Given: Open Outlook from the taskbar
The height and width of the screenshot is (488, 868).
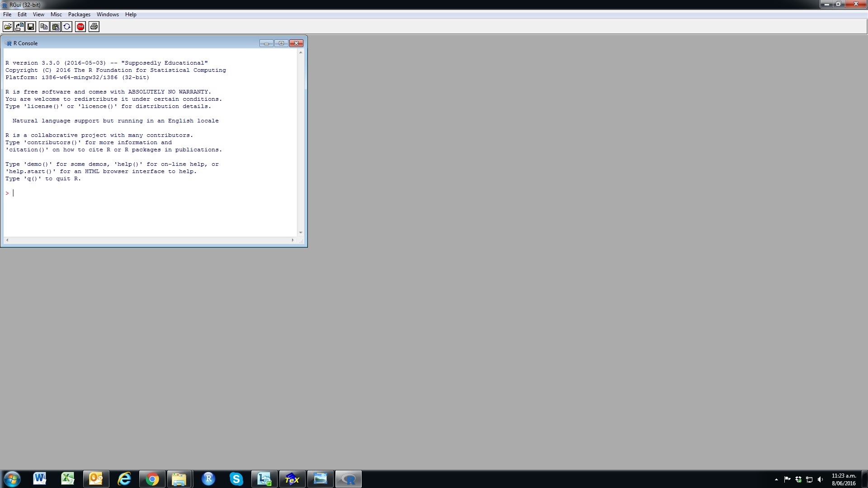Looking at the screenshot, I should (96, 479).
